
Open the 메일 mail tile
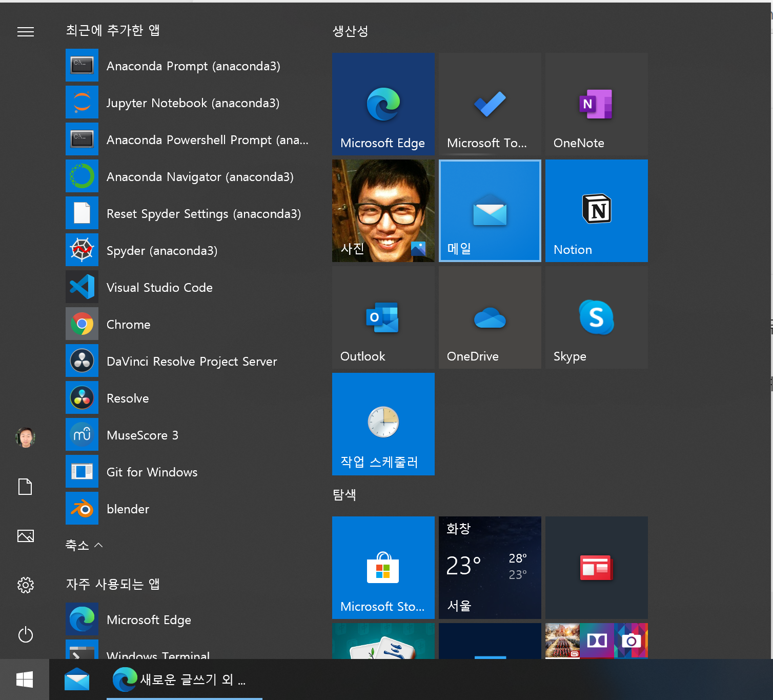(x=490, y=211)
